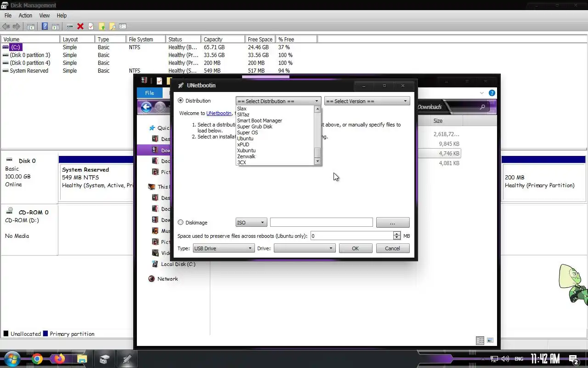
Task: Switch Explorer to details view icon
Action: pos(480,340)
